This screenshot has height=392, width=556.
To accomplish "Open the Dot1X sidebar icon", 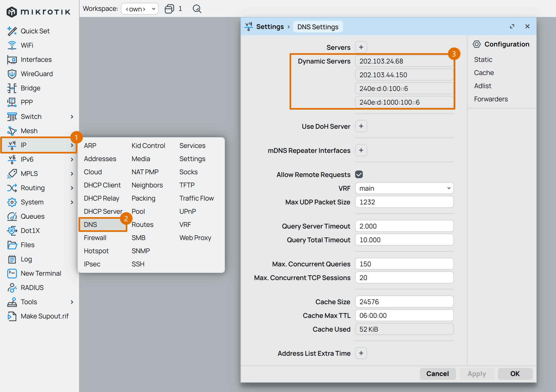I will (x=12, y=231).
